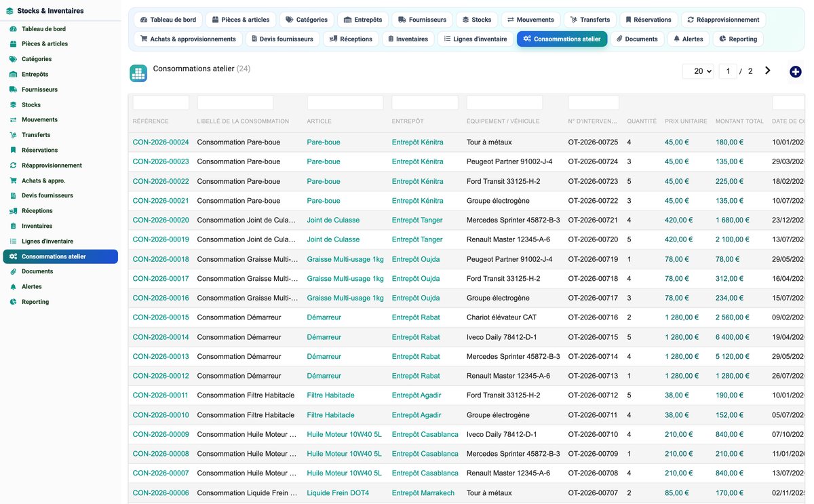Image resolution: width=814 pixels, height=504 pixels.
Task: Open record CON-2026-00024
Action: point(161,142)
